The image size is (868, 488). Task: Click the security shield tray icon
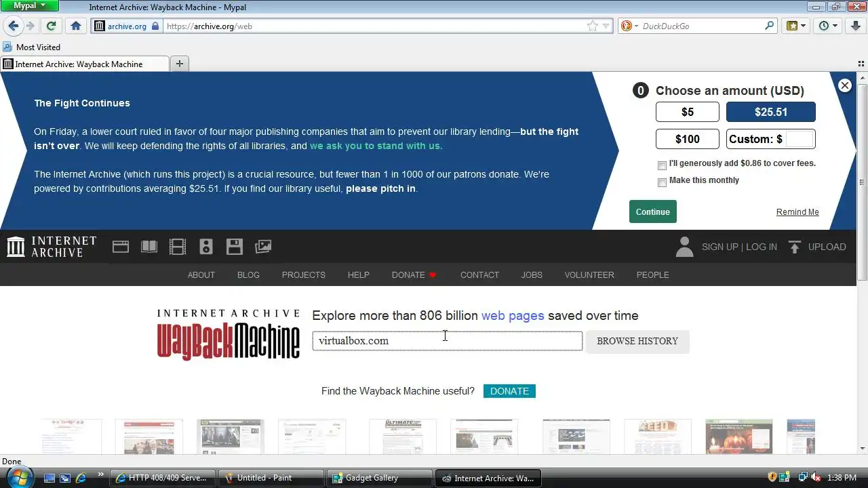click(x=772, y=478)
